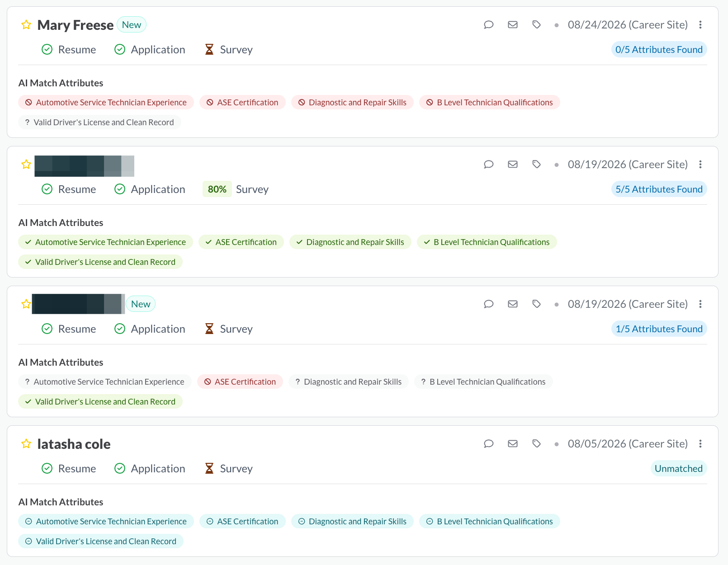Viewport: 728px width, 565px height.
Task: Click latasha cole's Diagnostic and Repair Skills chip
Action: 352,522
